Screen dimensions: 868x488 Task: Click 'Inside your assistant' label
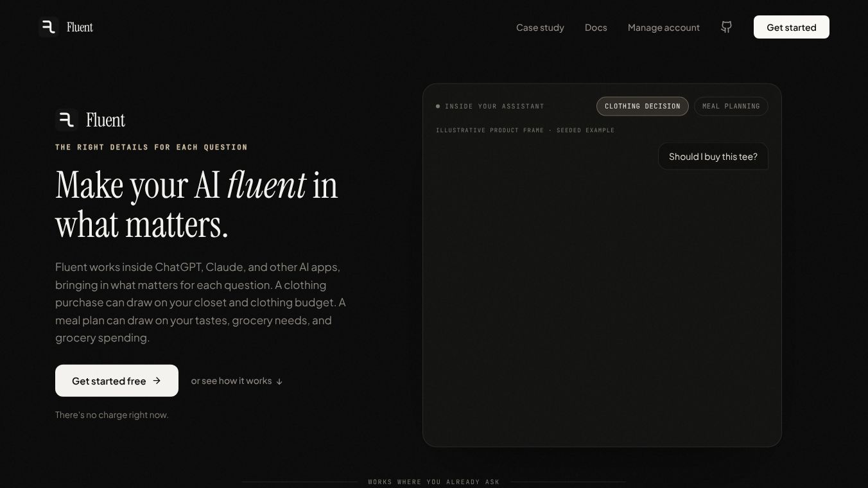coord(494,106)
